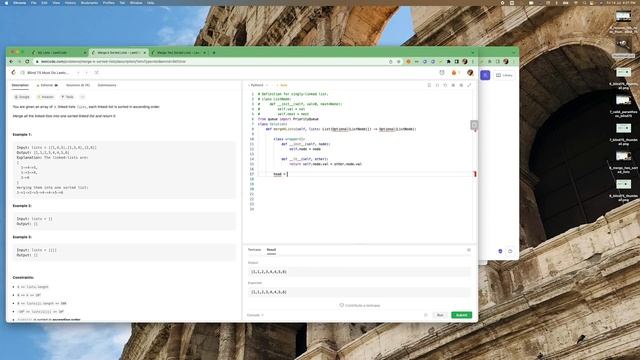Open the top desktop thumbnail file

coord(623,16)
